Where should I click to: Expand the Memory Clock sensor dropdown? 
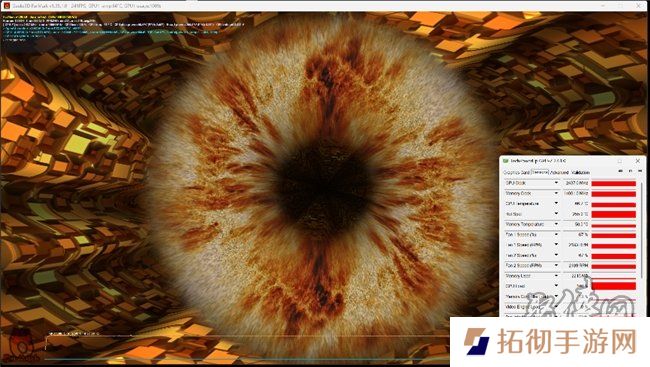coord(556,193)
